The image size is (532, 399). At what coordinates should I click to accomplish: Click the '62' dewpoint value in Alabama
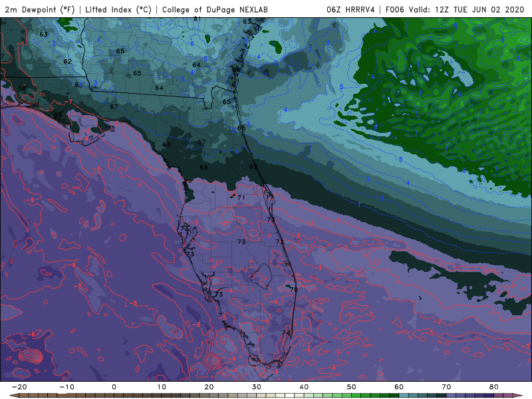[68, 61]
